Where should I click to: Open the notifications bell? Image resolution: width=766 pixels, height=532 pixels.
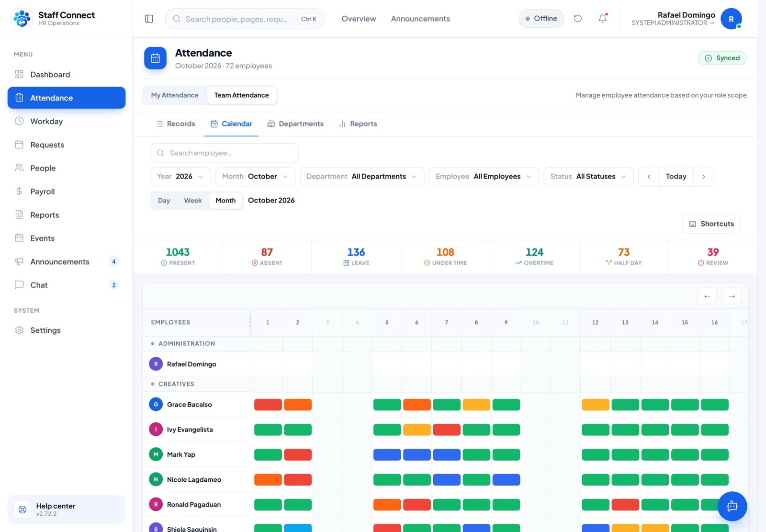coord(603,19)
